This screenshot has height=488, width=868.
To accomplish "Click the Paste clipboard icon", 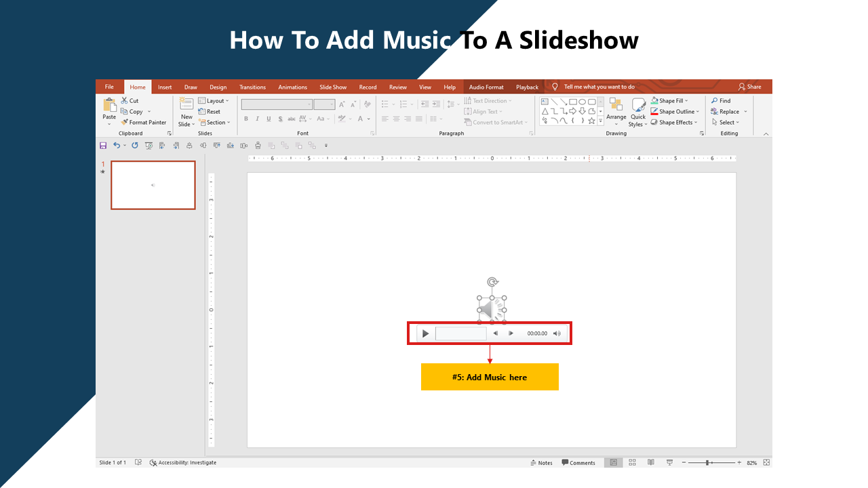I will [x=109, y=105].
